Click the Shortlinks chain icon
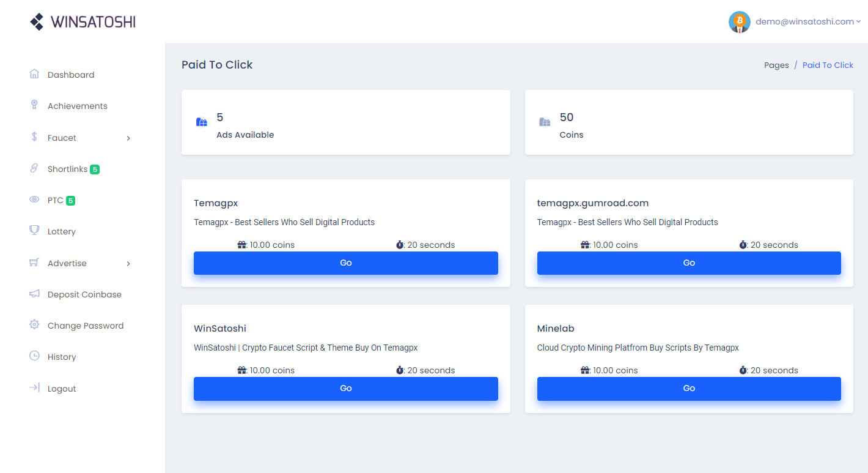Image resolution: width=868 pixels, height=473 pixels. (x=34, y=168)
